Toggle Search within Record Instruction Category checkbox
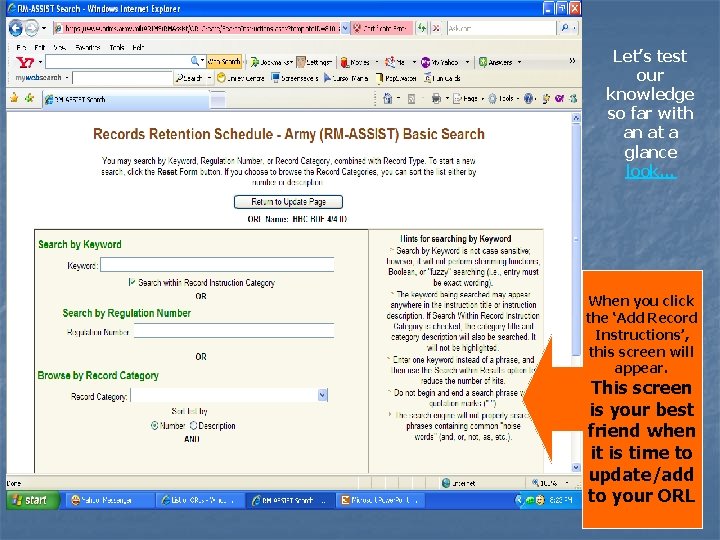The height and width of the screenshot is (540, 720). click(132, 282)
